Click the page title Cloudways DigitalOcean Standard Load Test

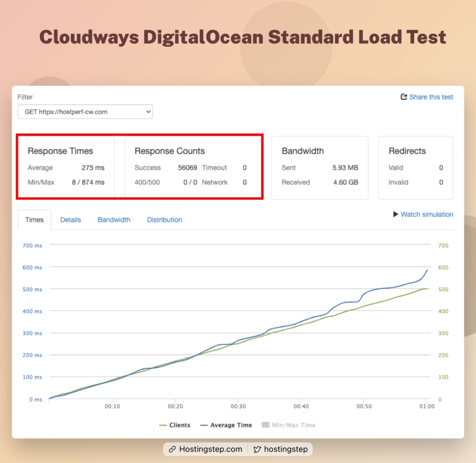click(243, 37)
